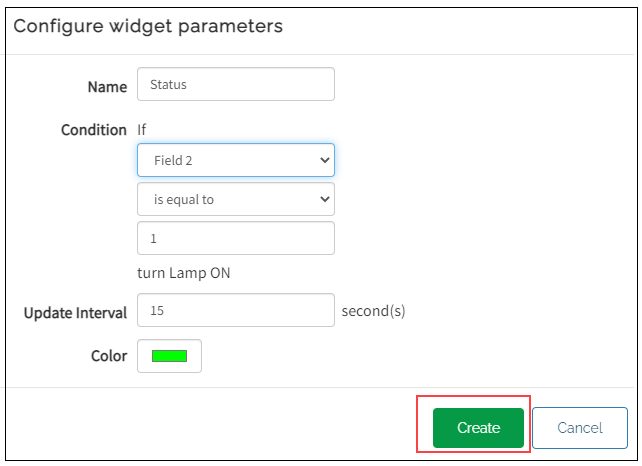This screenshot has height=466, width=642.
Task: Click the Name field label
Action: (x=107, y=87)
